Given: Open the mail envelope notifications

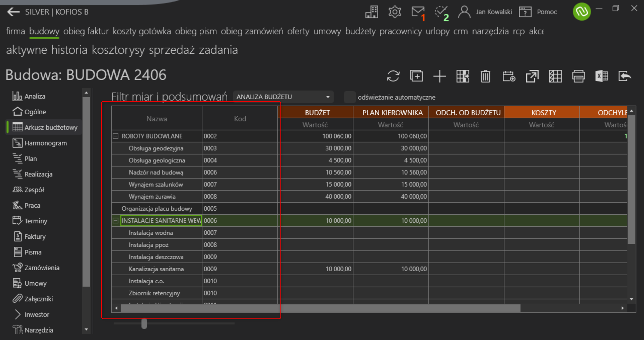Looking at the screenshot, I should [418, 12].
